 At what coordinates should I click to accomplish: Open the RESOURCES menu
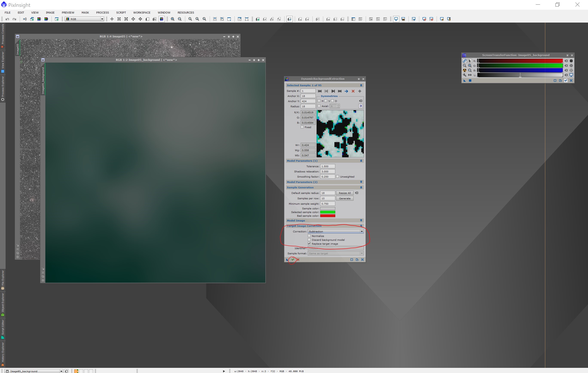click(186, 12)
